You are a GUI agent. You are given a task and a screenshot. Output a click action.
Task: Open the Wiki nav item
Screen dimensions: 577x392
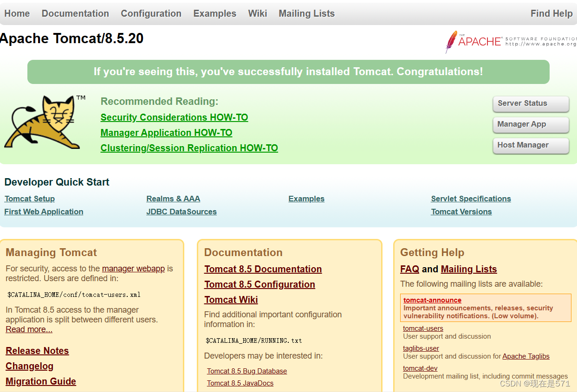coord(258,13)
